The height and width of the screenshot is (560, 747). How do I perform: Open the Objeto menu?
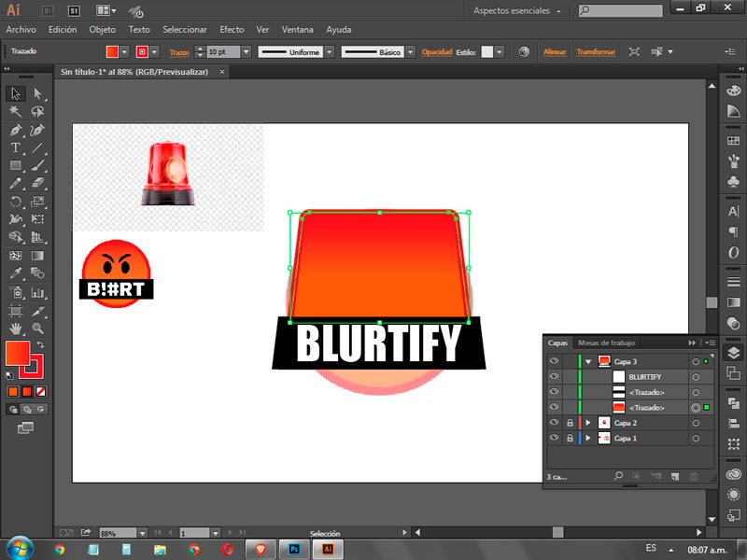point(103,30)
